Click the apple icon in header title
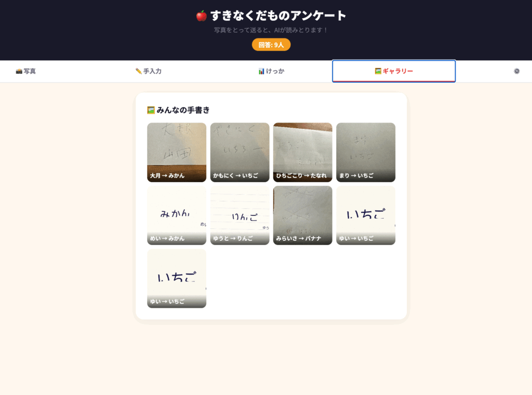The image size is (532, 395). 202,16
